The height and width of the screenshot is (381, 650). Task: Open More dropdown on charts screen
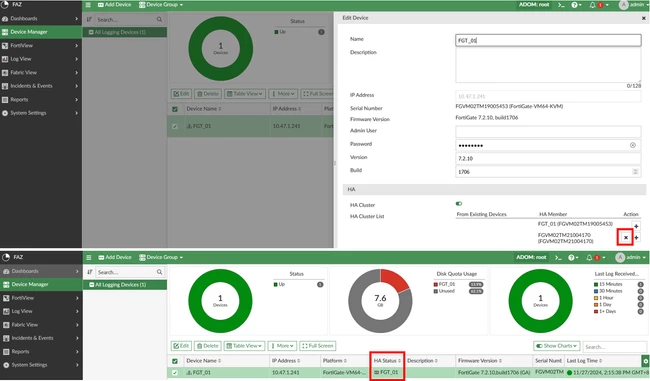tap(283, 346)
